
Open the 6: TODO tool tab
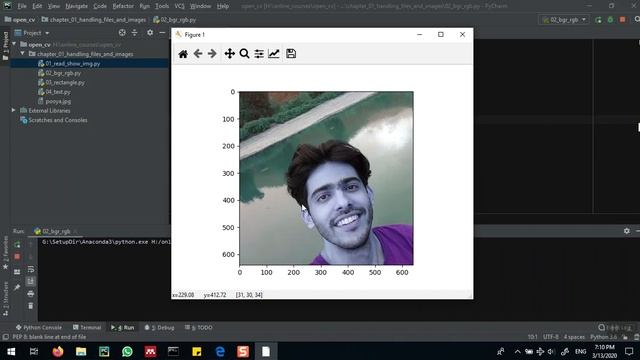pyautogui.click(x=198, y=327)
